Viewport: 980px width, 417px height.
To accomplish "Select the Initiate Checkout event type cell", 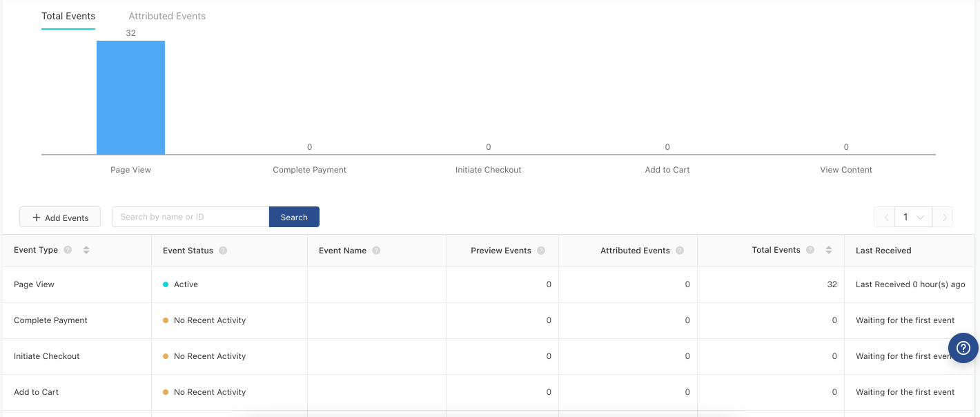I will [47, 356].
